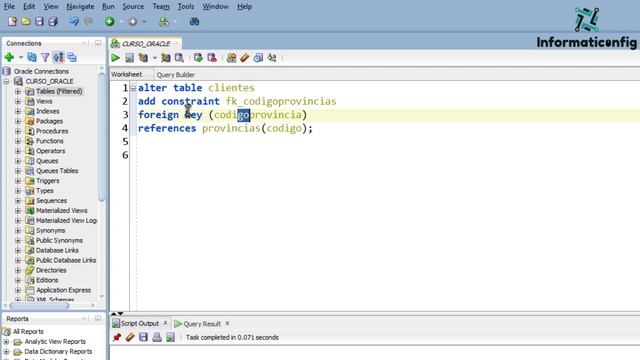Close the Script Output tab
The height and width of the screenshot is (360, 640).
point(165,323)
